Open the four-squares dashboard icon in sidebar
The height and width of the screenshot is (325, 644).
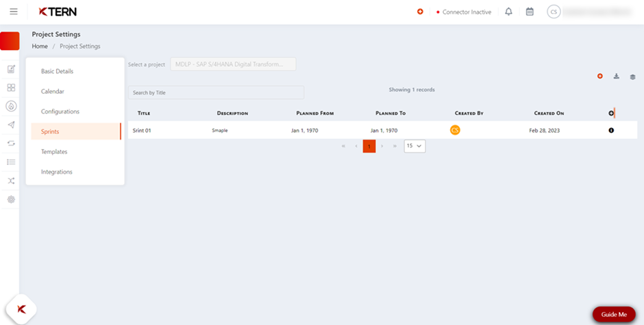point(11,88)
